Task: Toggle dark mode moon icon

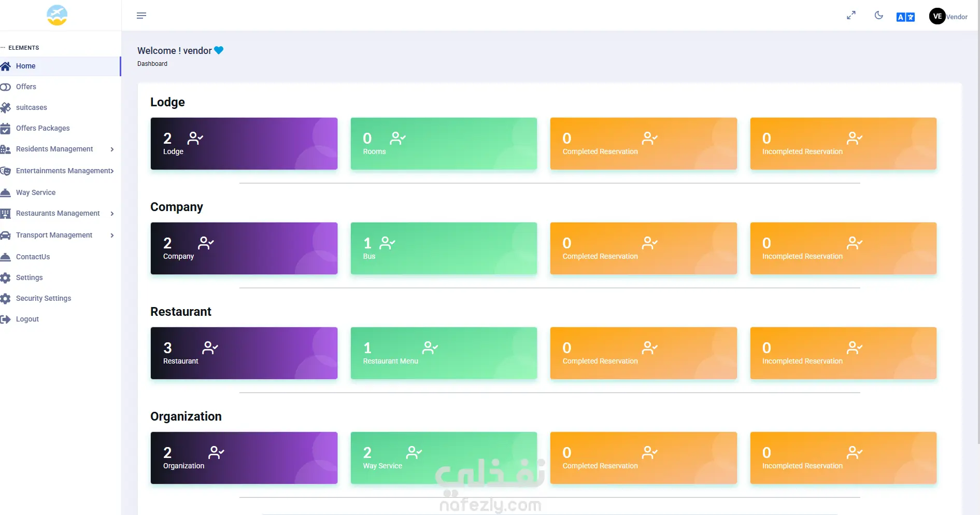Action: click(878, 16)
